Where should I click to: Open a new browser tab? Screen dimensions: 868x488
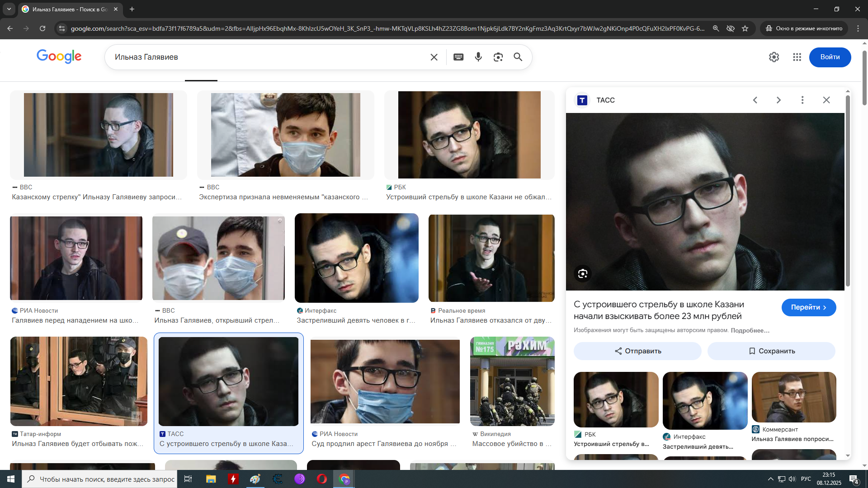coord(132,9)
